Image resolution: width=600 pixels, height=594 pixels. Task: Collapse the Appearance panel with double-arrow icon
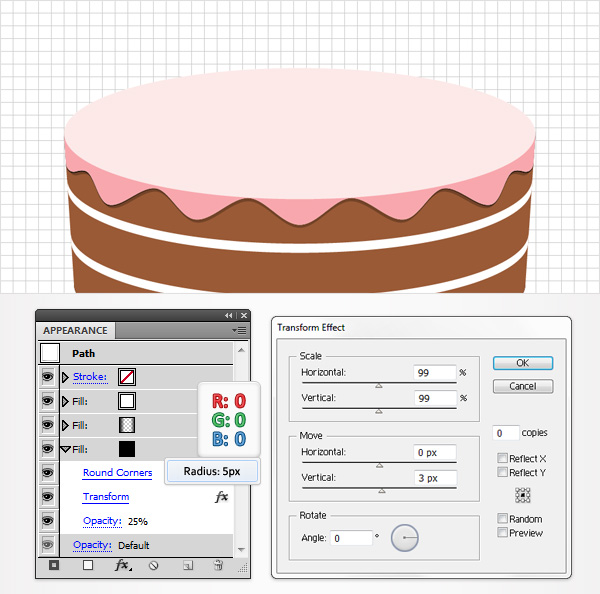click(x=228, y=315)
